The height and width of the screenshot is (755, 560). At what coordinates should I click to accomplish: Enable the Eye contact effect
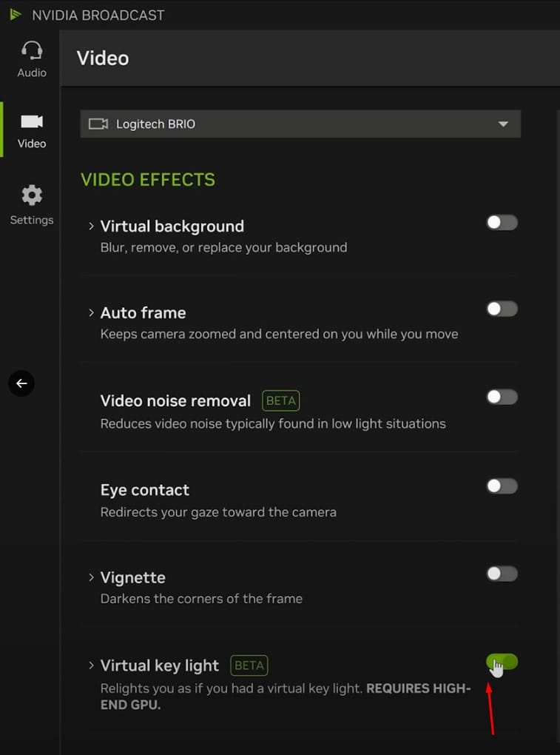[502, 486]
